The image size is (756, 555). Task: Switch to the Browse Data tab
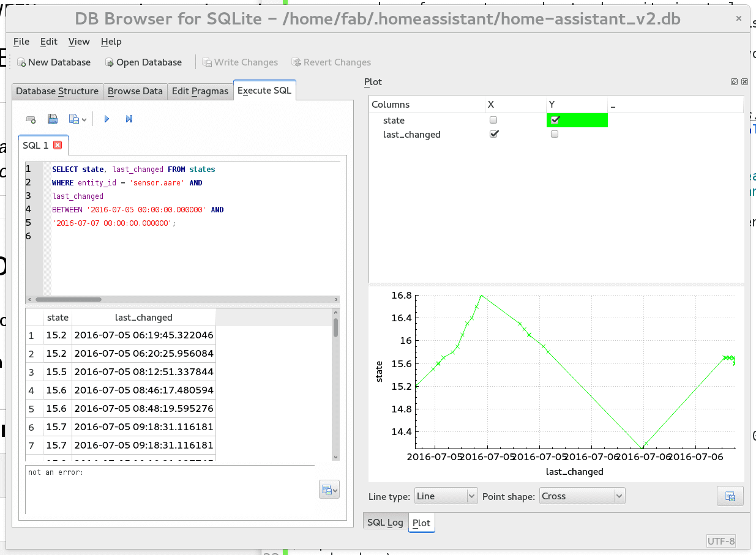coord(135,91)
